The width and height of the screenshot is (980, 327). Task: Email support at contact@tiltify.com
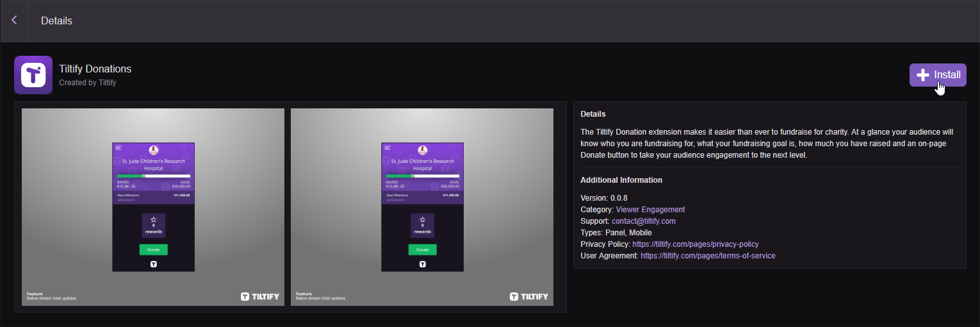coord(643,221)
